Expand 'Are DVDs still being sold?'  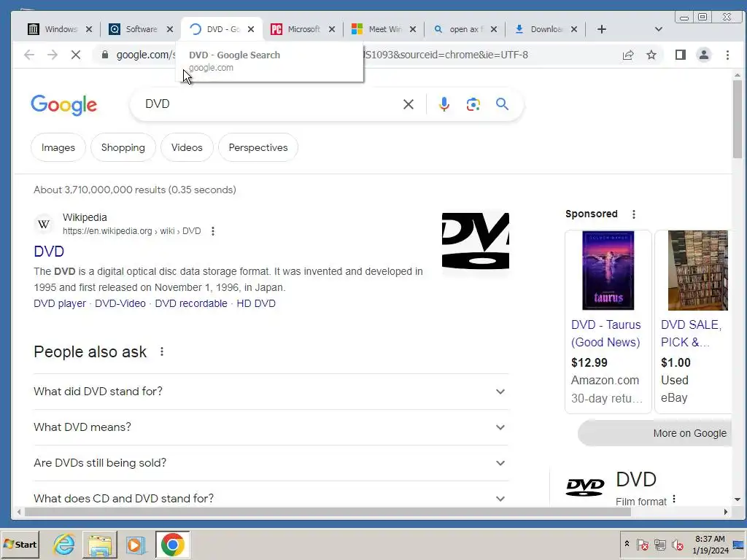(x=271, y=463)
